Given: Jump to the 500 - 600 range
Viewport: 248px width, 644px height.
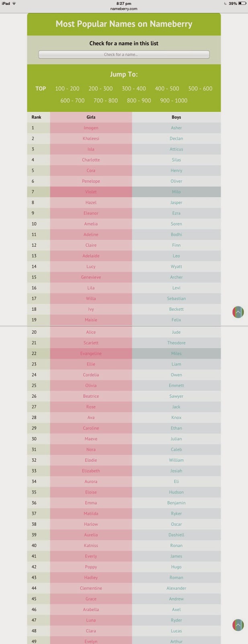Looking at the screenshot, I should [200, 89].
